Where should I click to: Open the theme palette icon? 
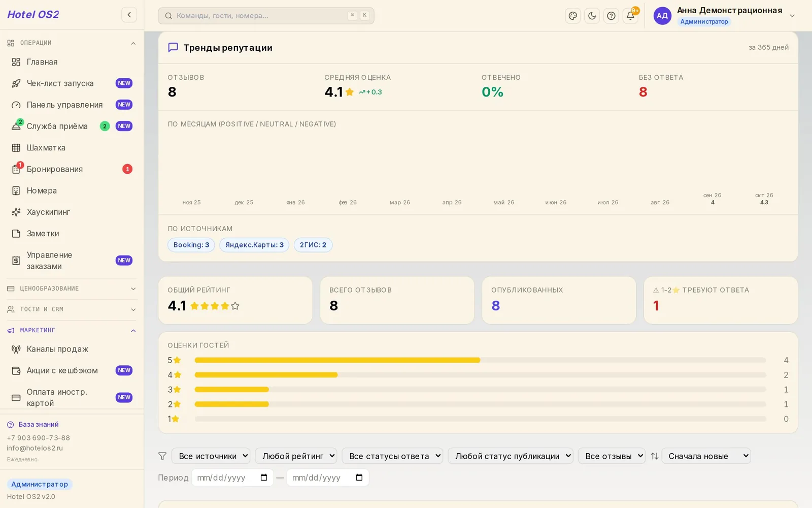[573, 16]
